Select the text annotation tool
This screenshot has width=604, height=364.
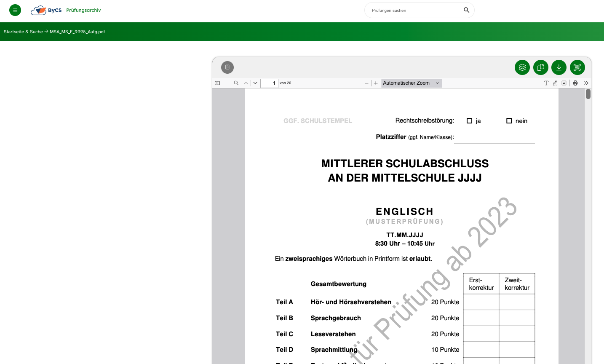coord(546,83)
